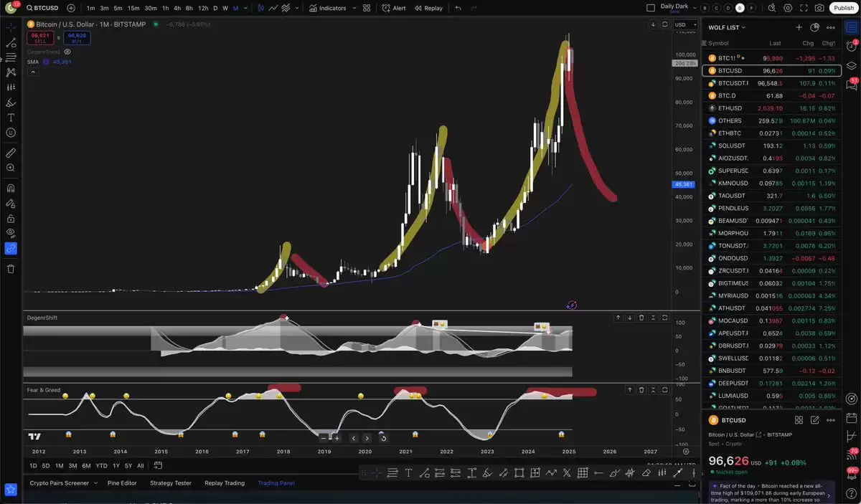Select SOLUSDT in the watchlist
Viewport: 861px width, 504px height.
(772, 146)
